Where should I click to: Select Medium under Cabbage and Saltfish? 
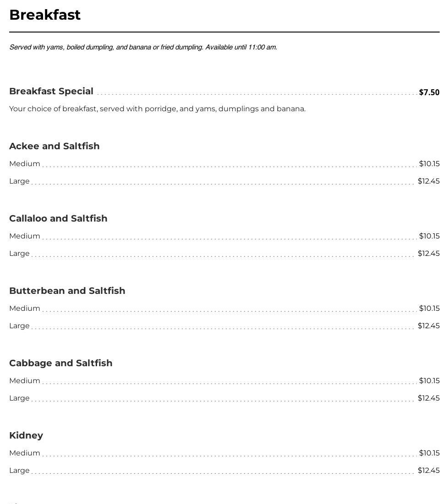25,381
